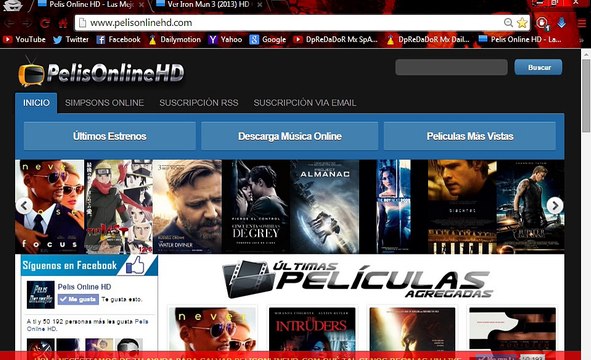Open The Intruders poster in latest movies
This screenshot has width=591, height=360.
point(312,329)
